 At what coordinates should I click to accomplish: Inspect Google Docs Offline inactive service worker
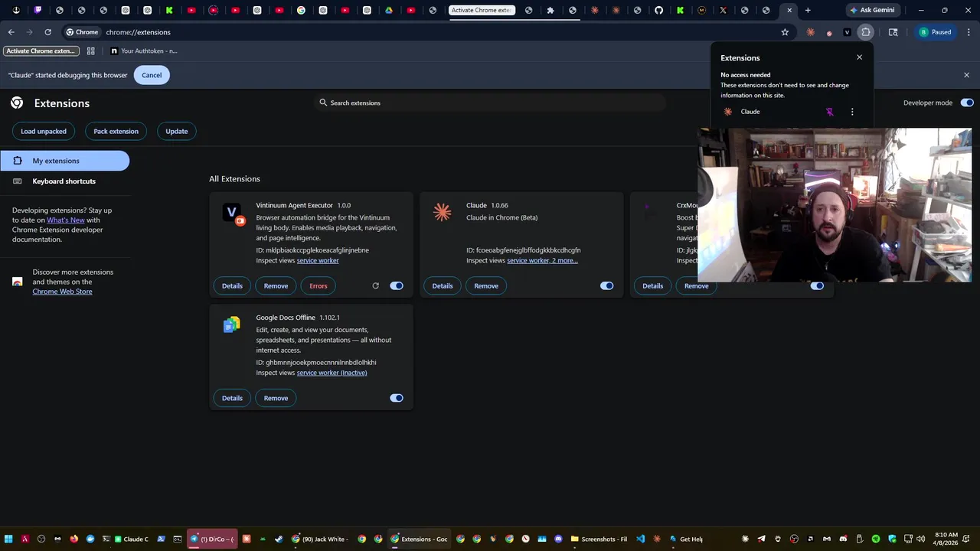click(332, 373)
